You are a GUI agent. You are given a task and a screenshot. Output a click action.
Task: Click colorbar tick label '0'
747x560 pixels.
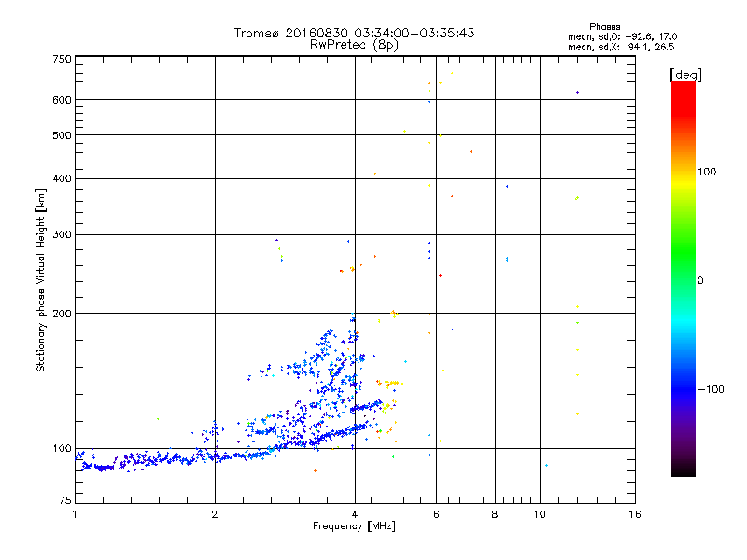pyautogui.click(x=700, y=280)
